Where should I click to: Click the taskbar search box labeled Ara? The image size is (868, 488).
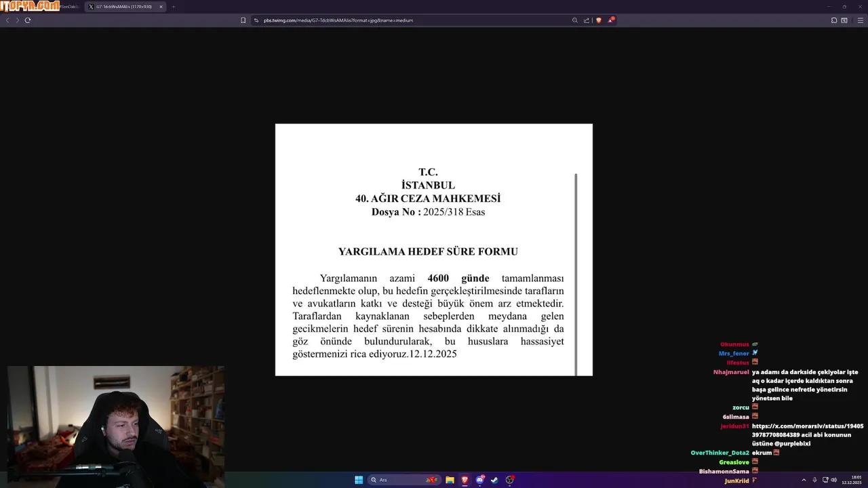click(x=404, y=480)
